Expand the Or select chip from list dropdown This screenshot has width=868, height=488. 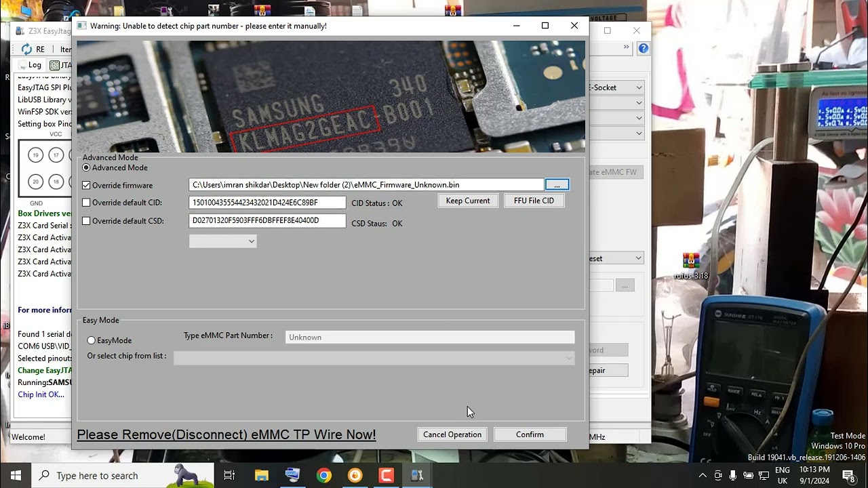pyautogui.click(x=374, y=358)
